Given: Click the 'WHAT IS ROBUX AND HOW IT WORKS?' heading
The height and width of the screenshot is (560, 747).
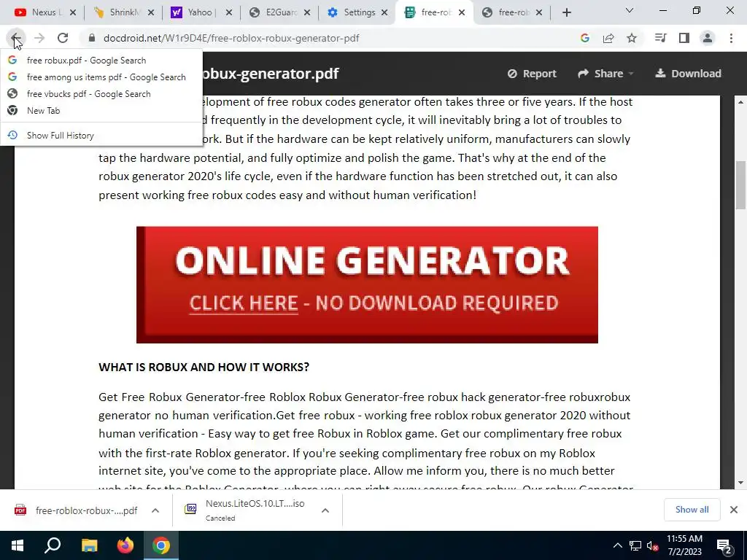Looking at the screenshot, I should click(204, 367).
